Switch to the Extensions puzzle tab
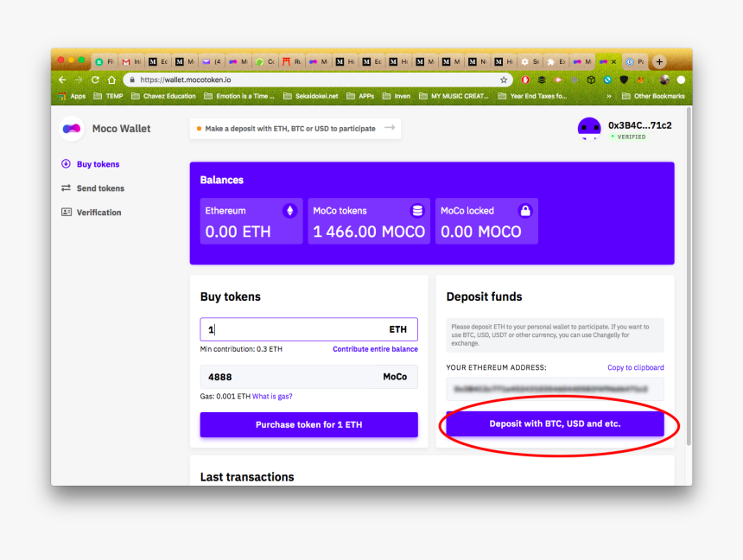743x560 pixels. [556, 61]
